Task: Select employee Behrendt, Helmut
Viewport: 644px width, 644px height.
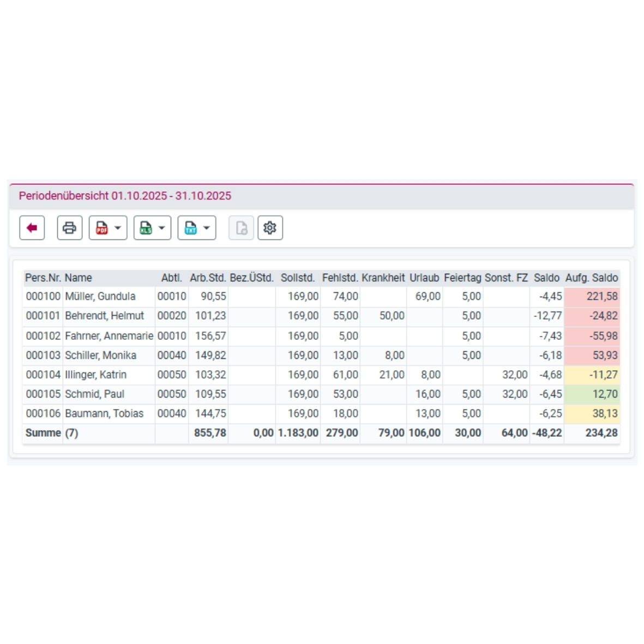Action: pos(104,316)
